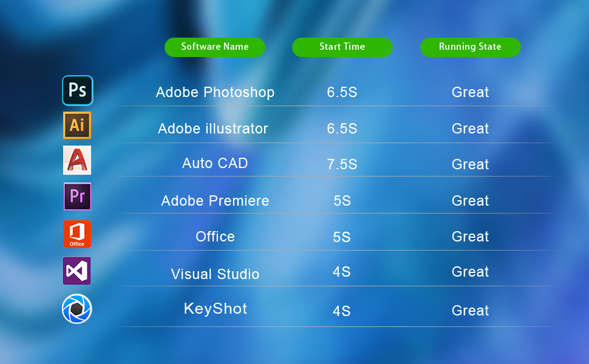
Task: Select the 7.5S start time value
Action: click(342, 164)
